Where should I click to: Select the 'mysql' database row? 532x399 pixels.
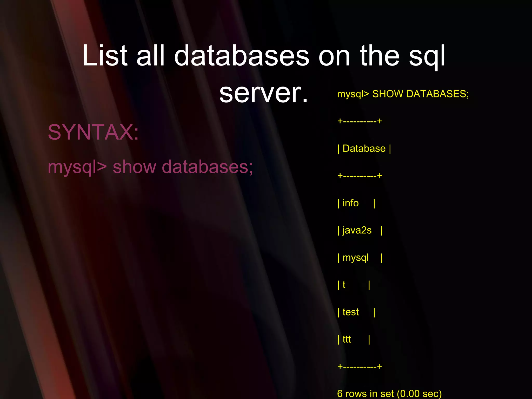360,258
